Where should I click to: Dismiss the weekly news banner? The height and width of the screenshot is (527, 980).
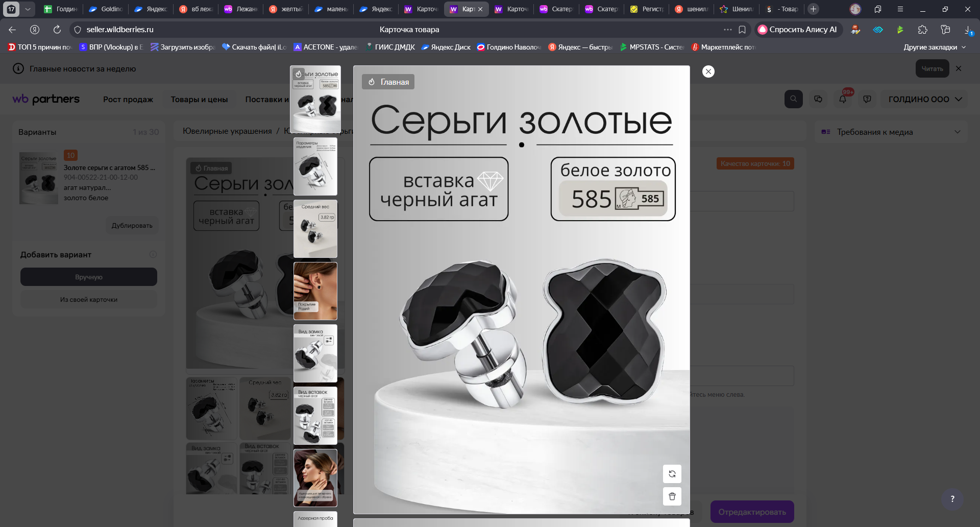959,68
